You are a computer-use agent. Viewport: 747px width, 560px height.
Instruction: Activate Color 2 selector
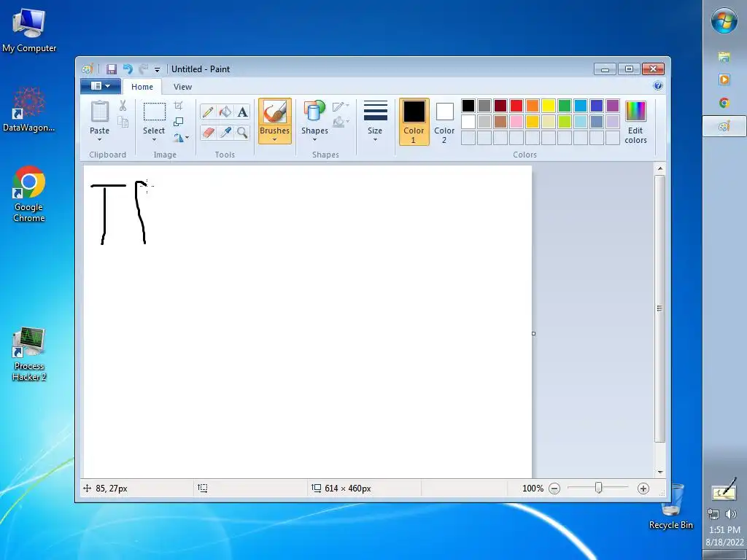[444, 122]
